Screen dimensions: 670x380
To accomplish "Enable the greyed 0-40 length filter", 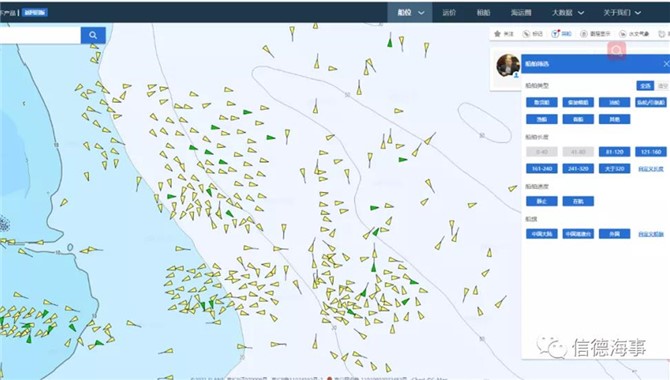I will [541, 152].
